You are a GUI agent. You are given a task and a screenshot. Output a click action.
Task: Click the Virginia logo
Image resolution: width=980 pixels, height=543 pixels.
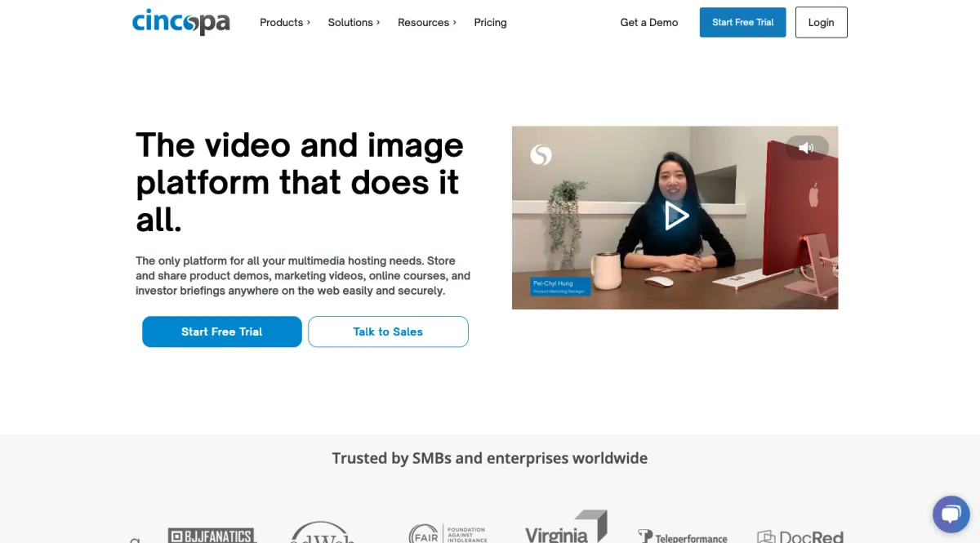(566, 527)
